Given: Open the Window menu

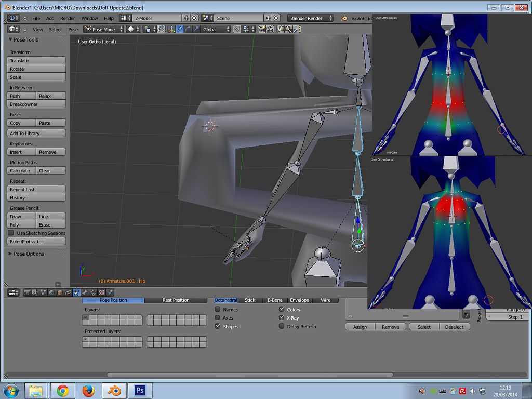Looking at the screenshot, I should pos(89,18).
